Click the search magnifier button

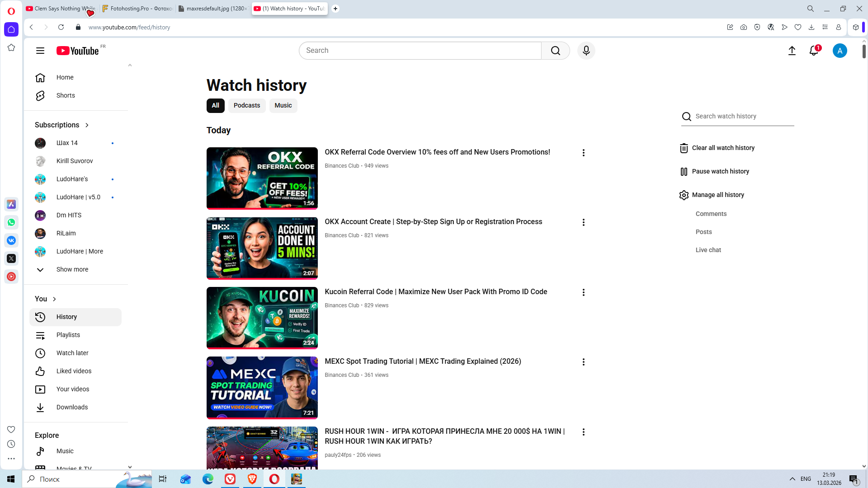pyautogui.click(x=555, y=51)
